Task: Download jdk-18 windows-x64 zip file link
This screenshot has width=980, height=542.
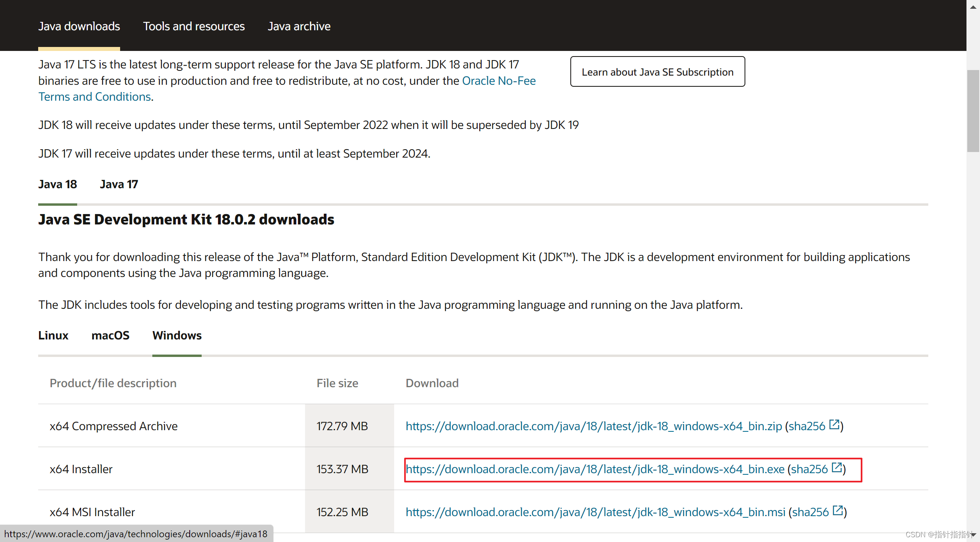Action: [x=594, y=426]
